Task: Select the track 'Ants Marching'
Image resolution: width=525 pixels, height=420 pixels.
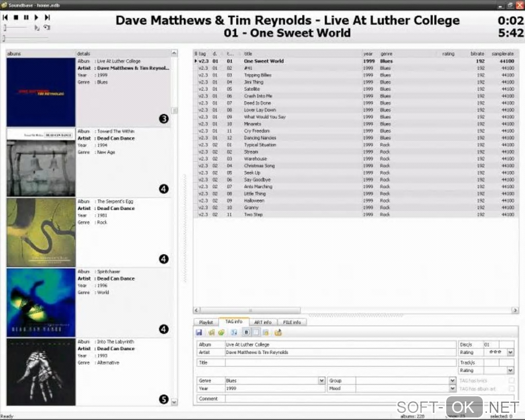Action: [x=356, y=186]
